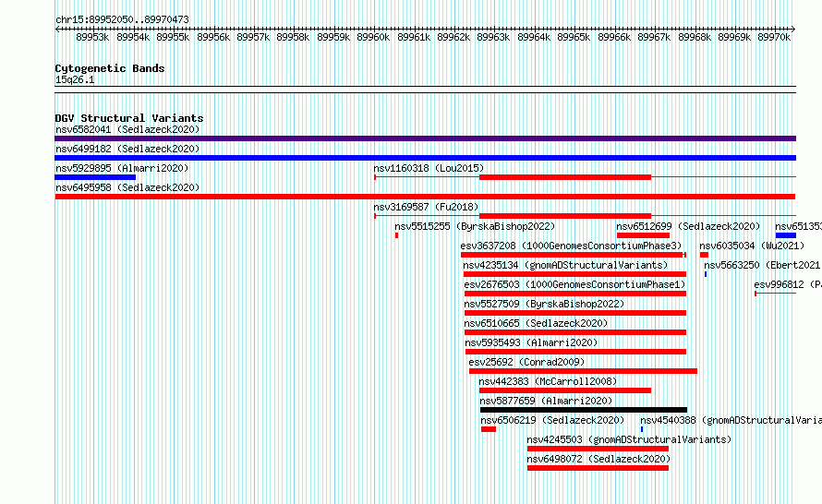Open nsv6498072 (Sedlazeck2020) label

point(598,459)
